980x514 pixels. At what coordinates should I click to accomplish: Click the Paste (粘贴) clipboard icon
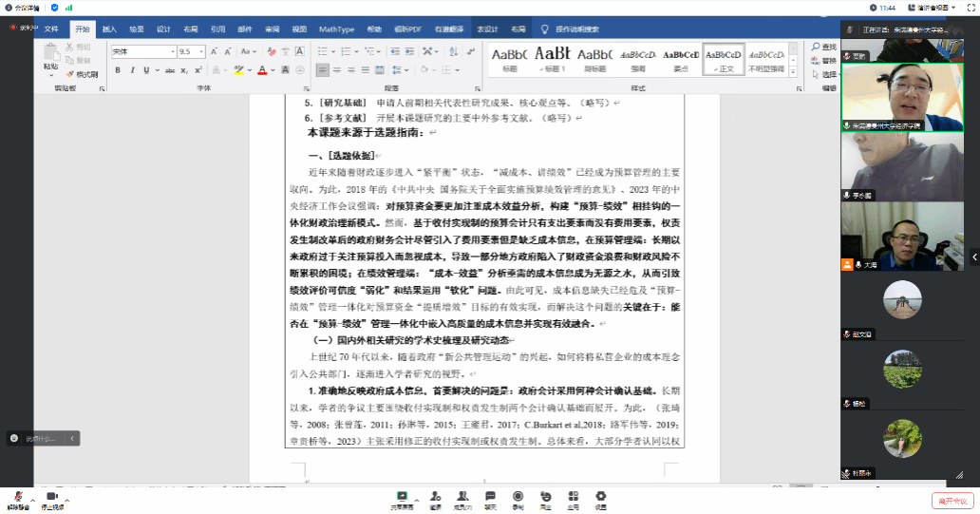50,57
